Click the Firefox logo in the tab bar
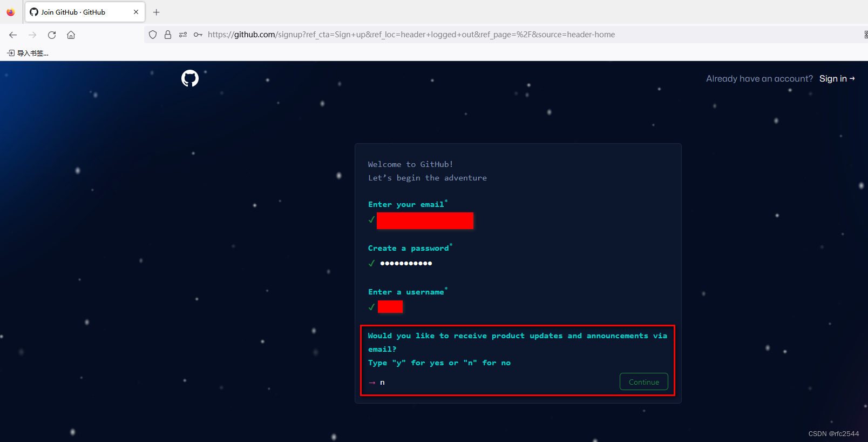Screen dimensions: 868x442 coord(10,12)
